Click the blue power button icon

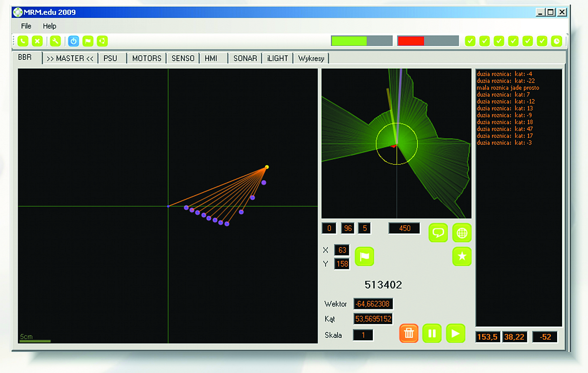coord(73,41)
